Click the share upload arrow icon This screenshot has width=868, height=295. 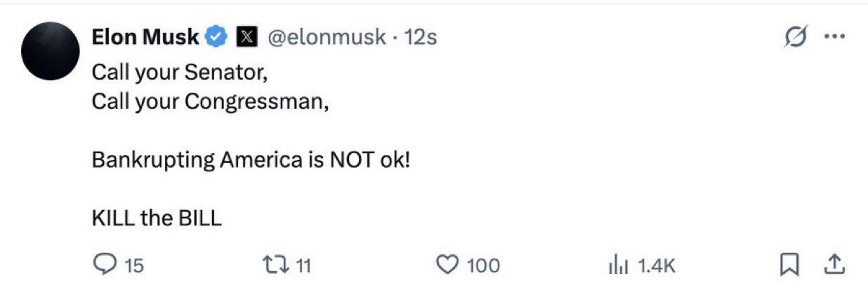833,264
